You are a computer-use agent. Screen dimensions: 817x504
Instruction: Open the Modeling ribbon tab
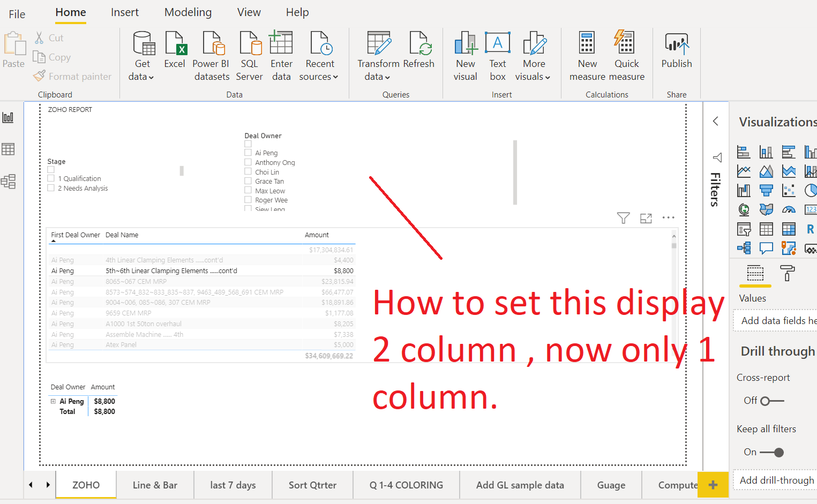tap(188, 12)
